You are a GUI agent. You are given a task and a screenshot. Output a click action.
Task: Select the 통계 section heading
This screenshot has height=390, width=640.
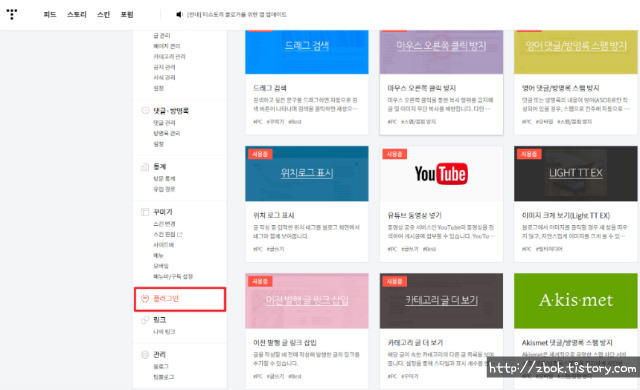tap(160, 166)
